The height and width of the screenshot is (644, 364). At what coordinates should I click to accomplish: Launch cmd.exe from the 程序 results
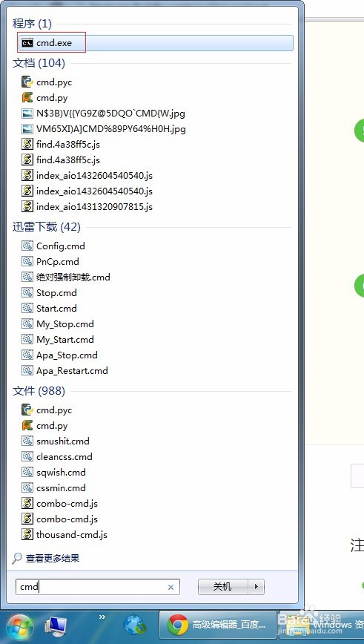156,43
